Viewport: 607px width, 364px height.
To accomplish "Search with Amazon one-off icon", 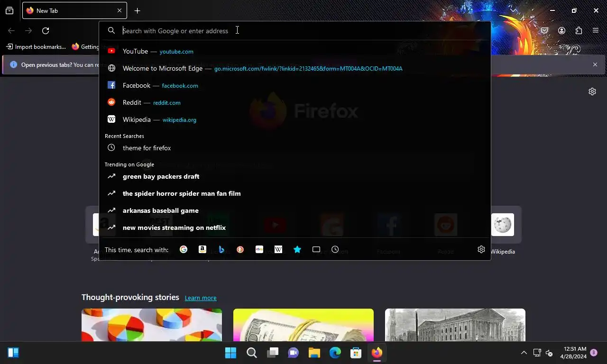I will [202, 249].
